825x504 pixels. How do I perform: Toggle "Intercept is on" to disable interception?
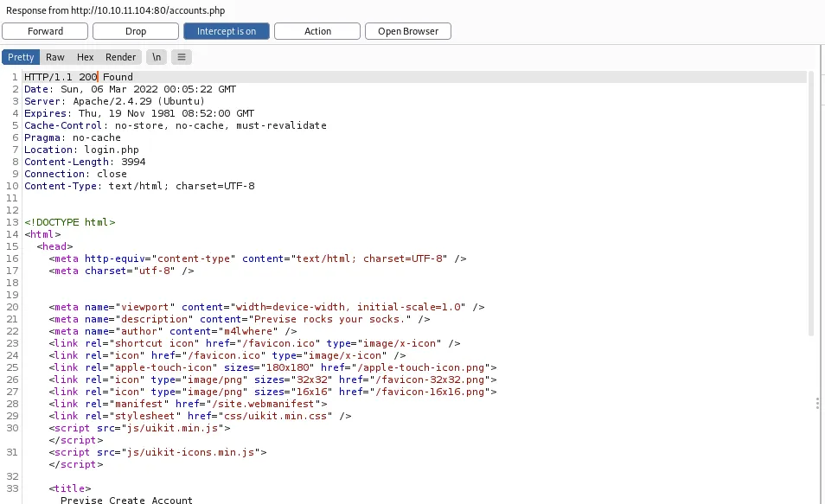tap(226, 30)
